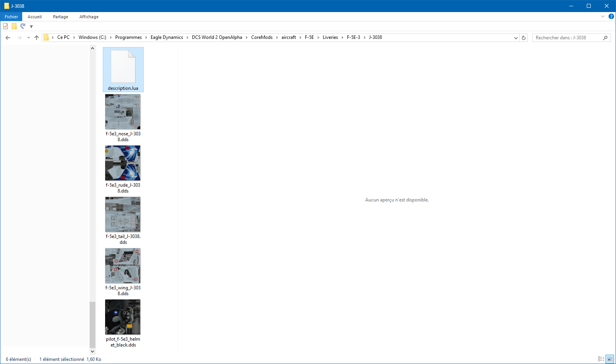Switch to Large icons view icon

(x=610, y=359)
